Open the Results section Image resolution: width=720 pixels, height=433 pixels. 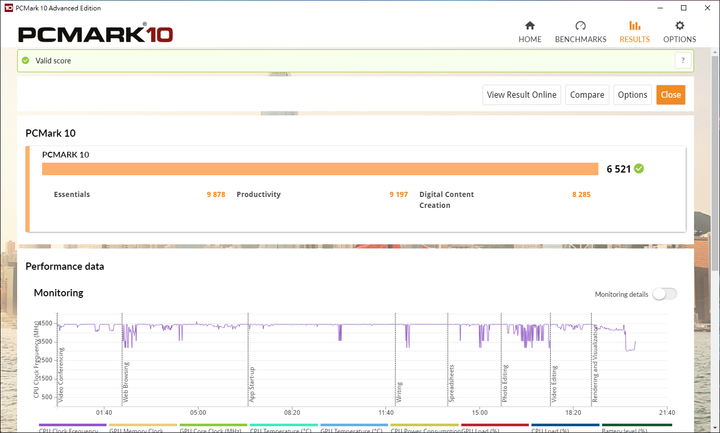[x=635, y=32]
